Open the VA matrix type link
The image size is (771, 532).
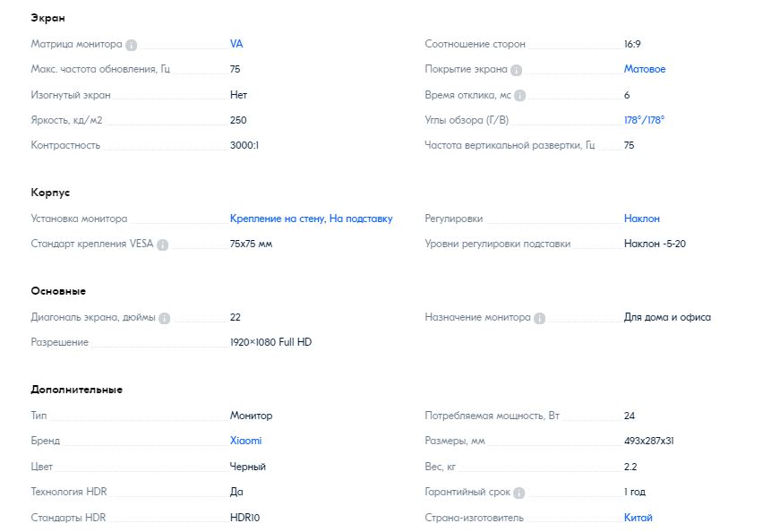click(236, 44)
